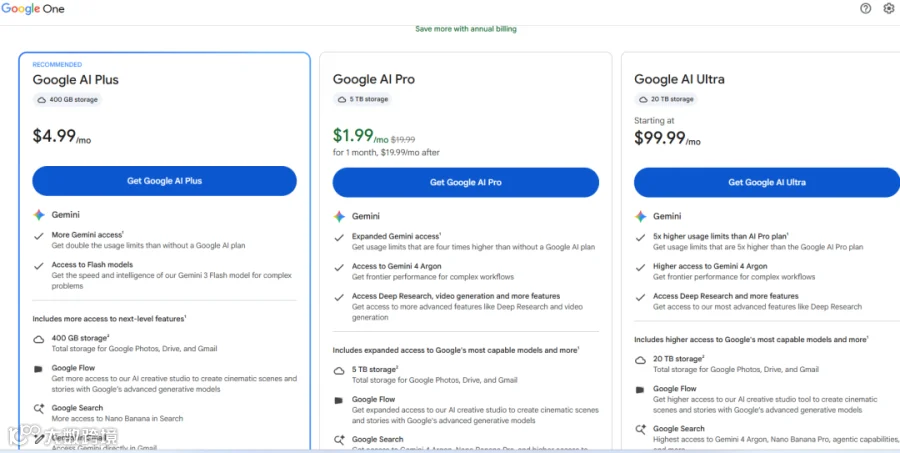900x453 pixels.
Task: Click the 'Starting at' text
Action: coord(654,121)
